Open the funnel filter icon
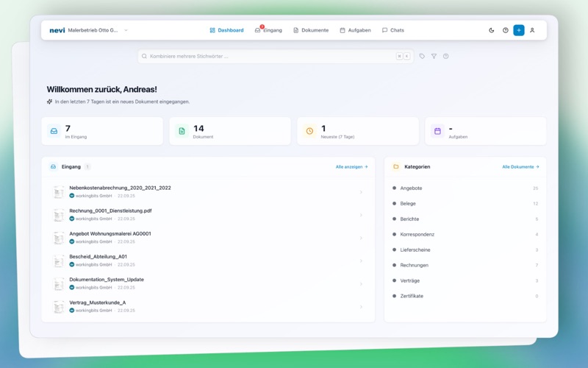 coord(434,57)
